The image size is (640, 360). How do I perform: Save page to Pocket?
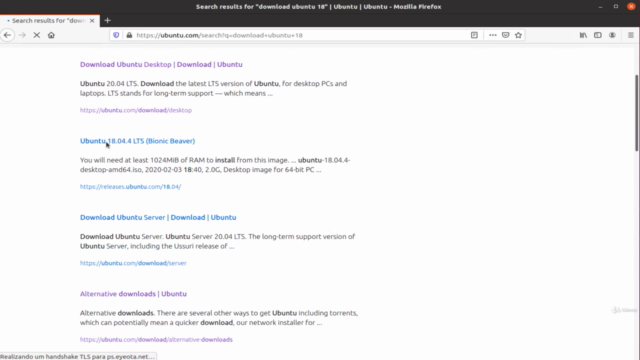[x=506, y=35]
